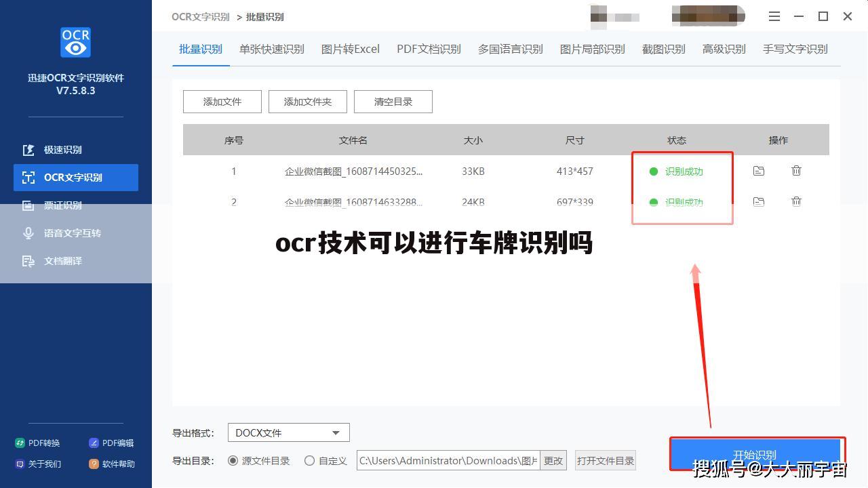Open the PDF转换 tool icon
Viewport: 868px width, 488px height.
pyautogui.click(x=20, y=443)
